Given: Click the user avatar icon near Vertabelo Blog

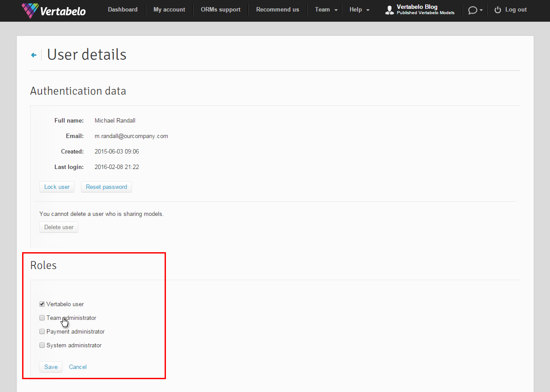Looking at the screenshot, I should tap(389, 10).
